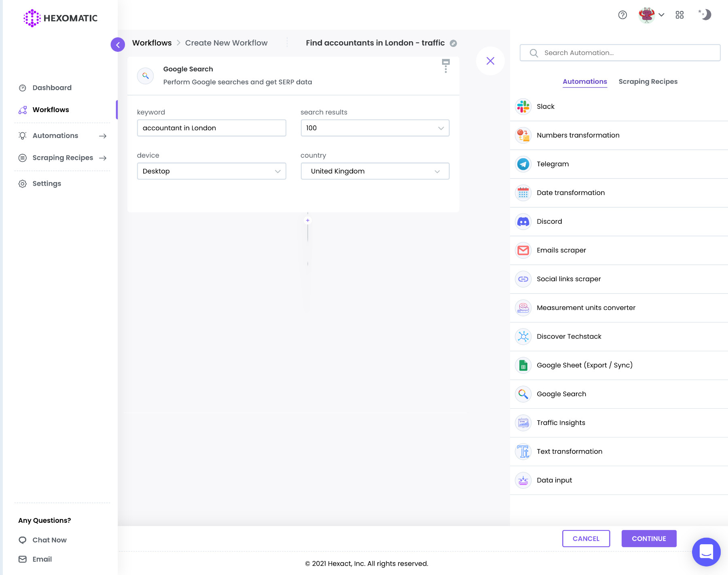Screen dimensions: 728x575
Task: Switch to the Scraping Recipes tab
Action: click(x=648, y=81)
